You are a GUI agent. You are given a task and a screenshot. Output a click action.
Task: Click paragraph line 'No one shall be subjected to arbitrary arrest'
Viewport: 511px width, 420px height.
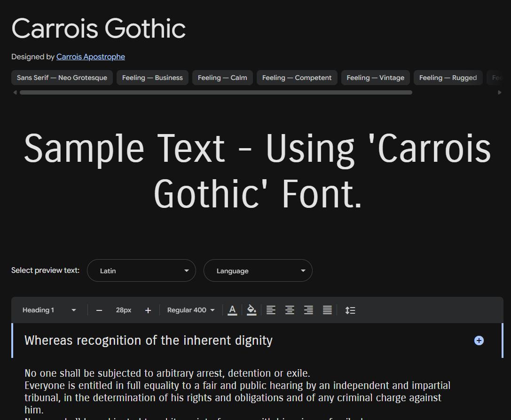coord(167,373)
